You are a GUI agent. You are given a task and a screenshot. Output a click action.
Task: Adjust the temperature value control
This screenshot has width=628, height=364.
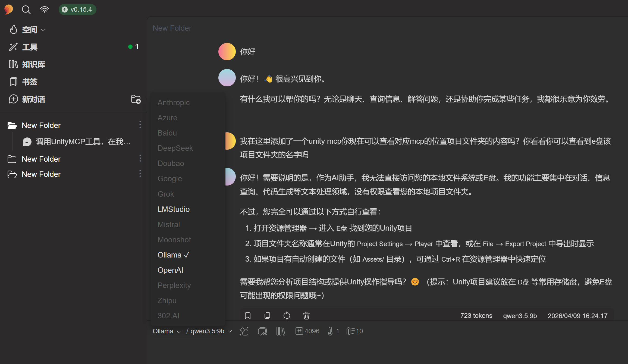tap(333, 331)
